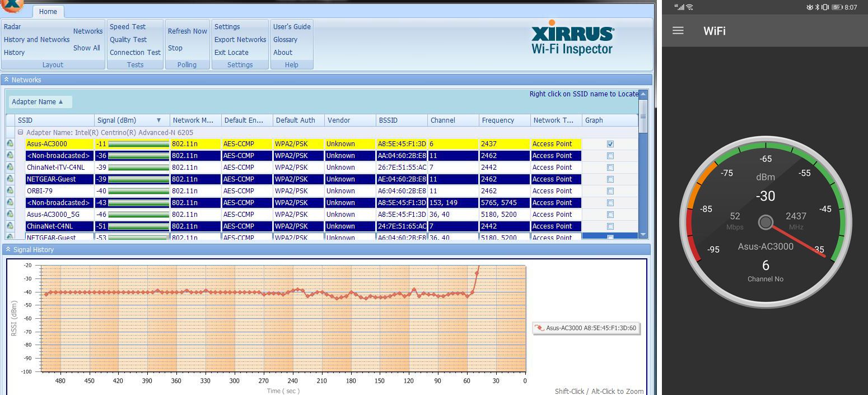Click the frequency cell 5765, 5745
Screen dimensions: 868x395
click(x=505, y=203)
